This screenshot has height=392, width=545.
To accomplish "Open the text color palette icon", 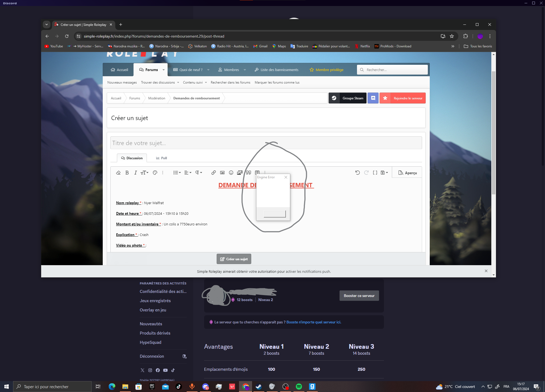I will 155,173.
